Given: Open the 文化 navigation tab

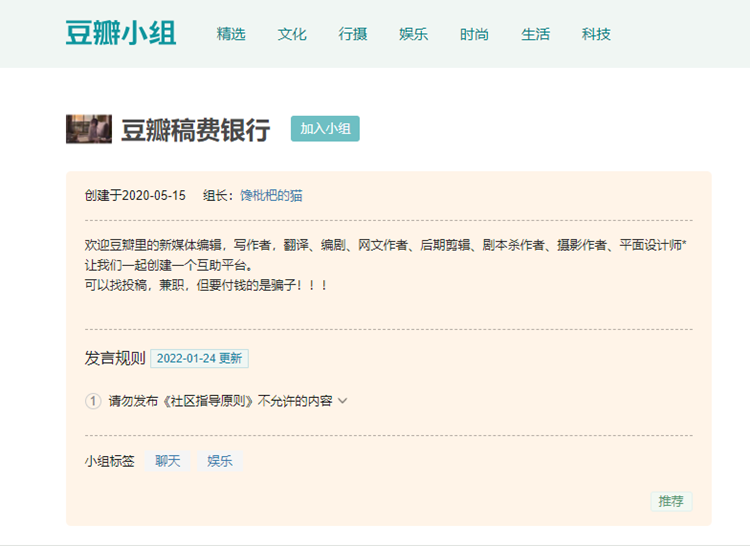Looking at the screenshot, I should pos(292,34).
